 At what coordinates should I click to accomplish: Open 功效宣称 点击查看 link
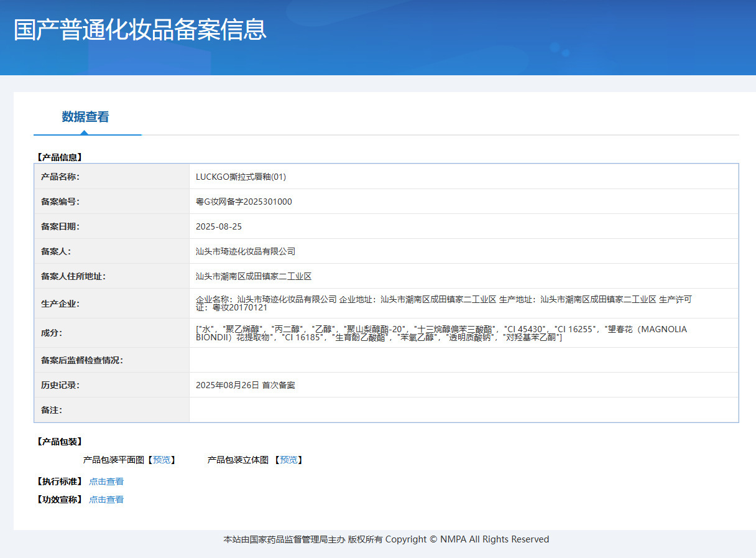[106, 500]
